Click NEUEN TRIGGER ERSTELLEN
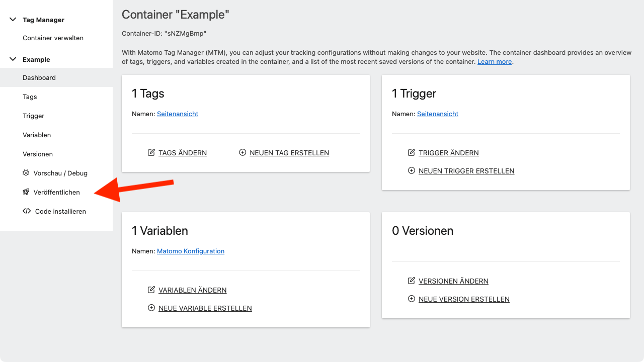 click(x=466, y=171)
